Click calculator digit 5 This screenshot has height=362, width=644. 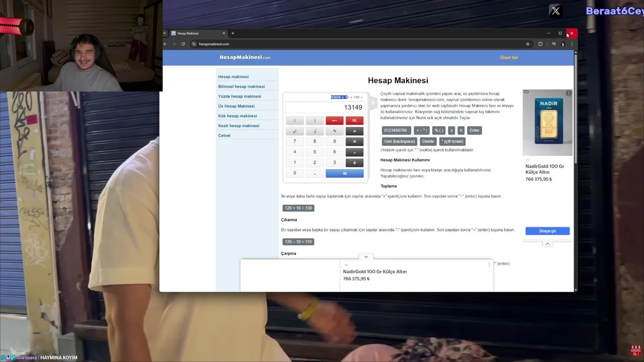(314, 152)
